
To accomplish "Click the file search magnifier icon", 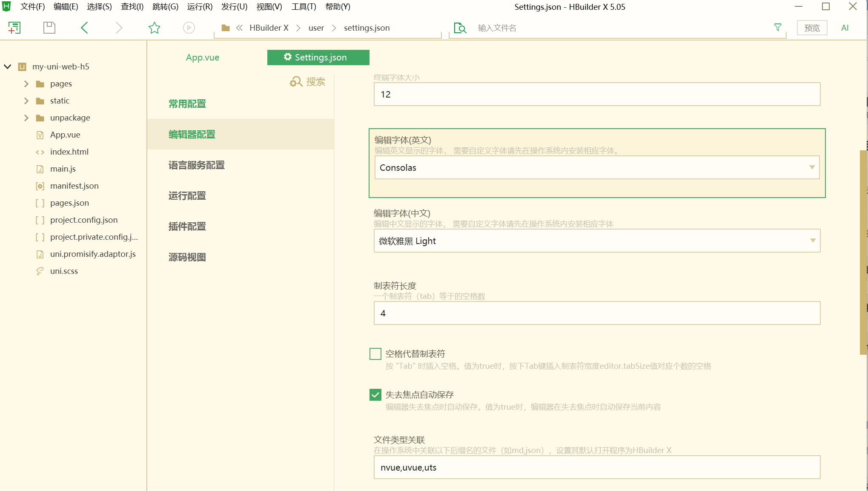I will coord(460,28).
